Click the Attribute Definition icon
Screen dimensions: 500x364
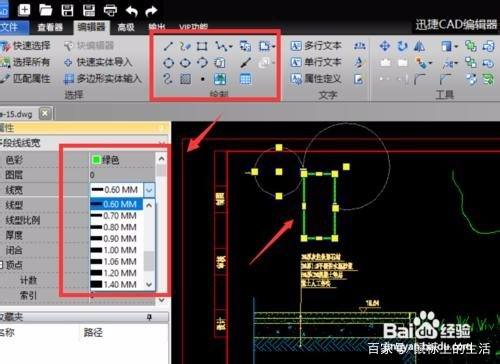[296, 79]
